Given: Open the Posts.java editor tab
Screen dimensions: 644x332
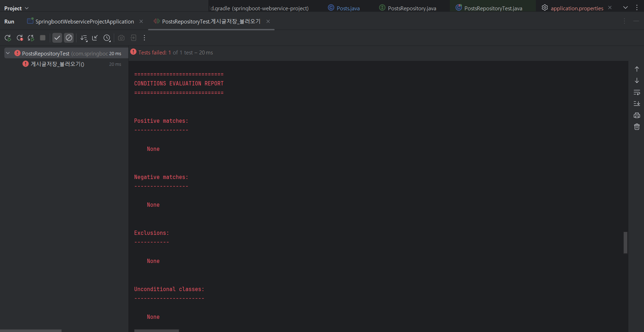Looking at the screenshot, I should click(344, 8).
